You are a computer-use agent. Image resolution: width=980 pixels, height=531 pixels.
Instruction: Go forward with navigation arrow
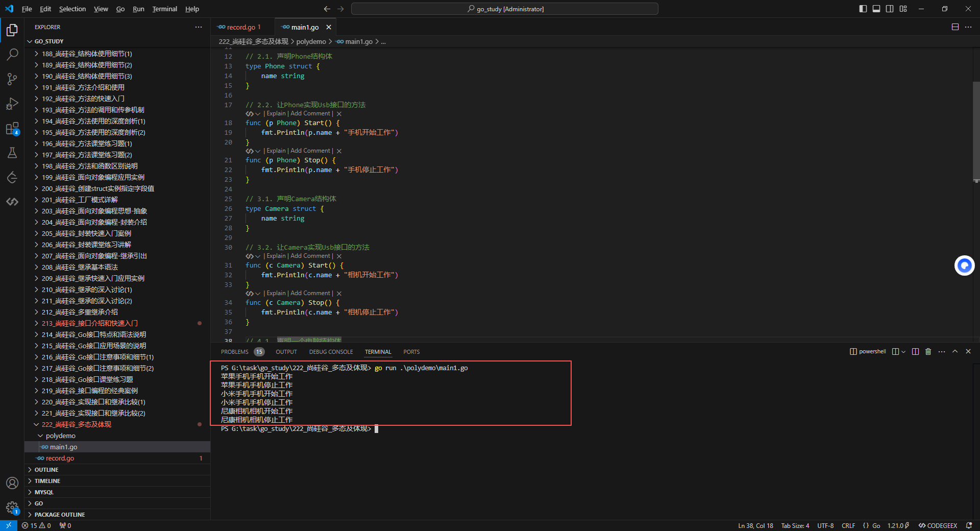pyautogui.click(x=340, y=9)
